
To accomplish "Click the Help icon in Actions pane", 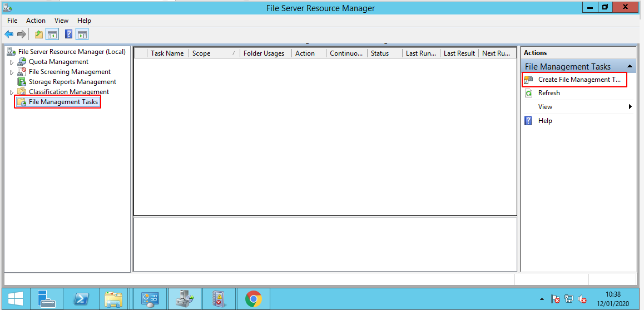I will coord(528,121).
